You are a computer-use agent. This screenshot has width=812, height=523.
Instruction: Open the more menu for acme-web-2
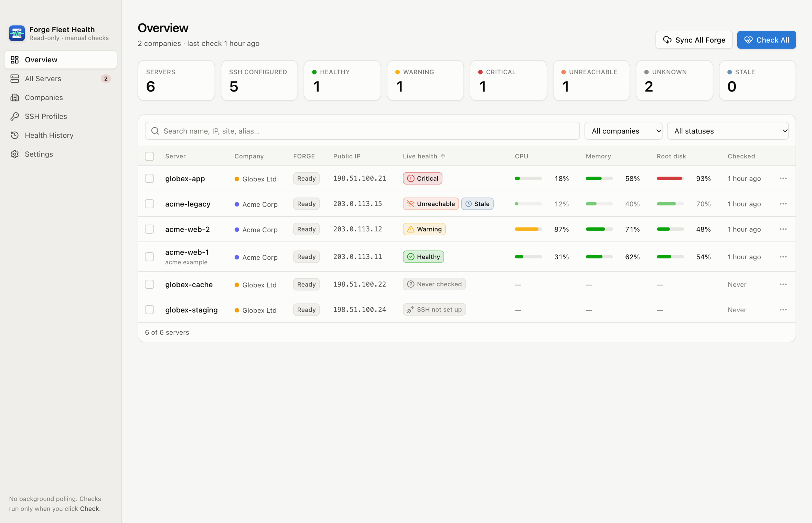(x=783, y=230)
